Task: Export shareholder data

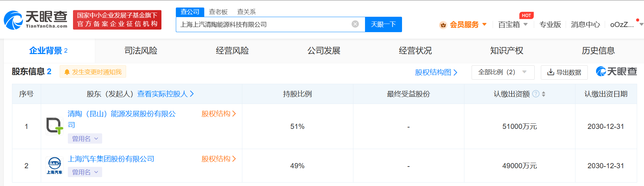Action: click(564, 72)
